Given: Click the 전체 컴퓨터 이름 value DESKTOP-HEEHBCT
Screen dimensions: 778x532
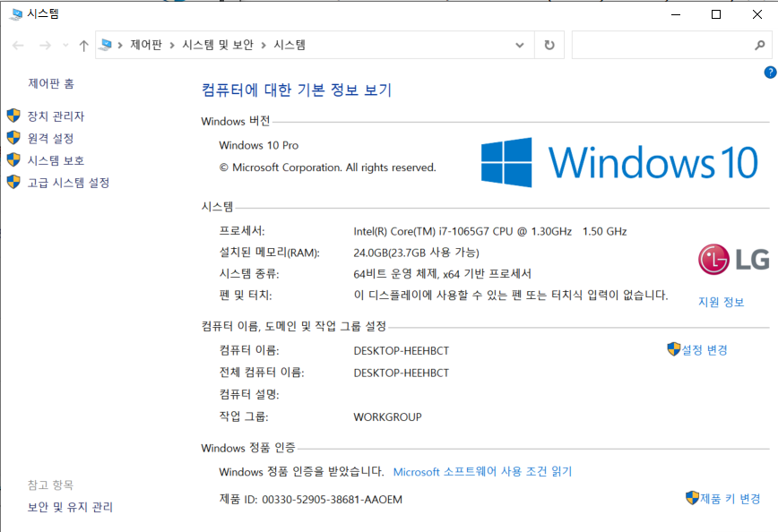Looking at the screenshot, I should pos(402,373).
